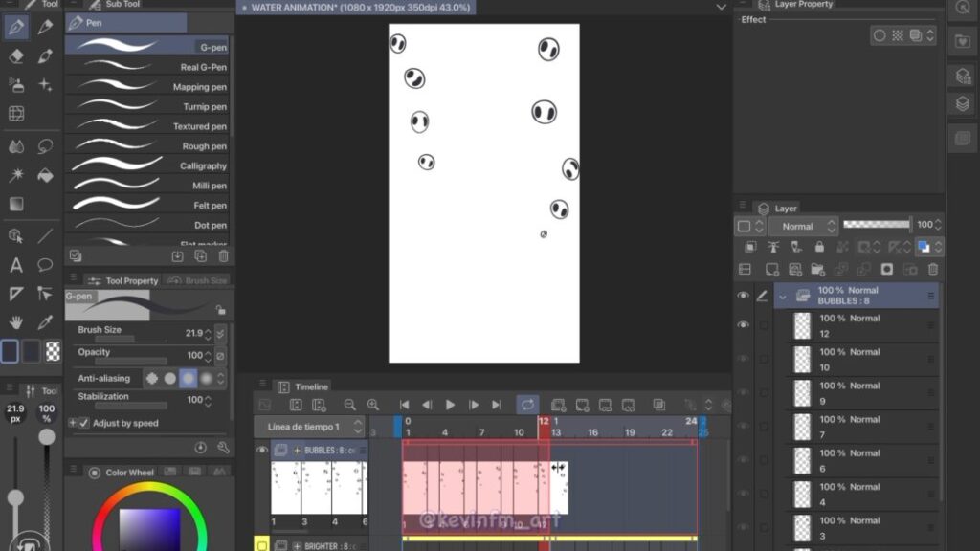Switch to the WATER ANIMATION canvas tab
The image size is (980, 551).
356,8
